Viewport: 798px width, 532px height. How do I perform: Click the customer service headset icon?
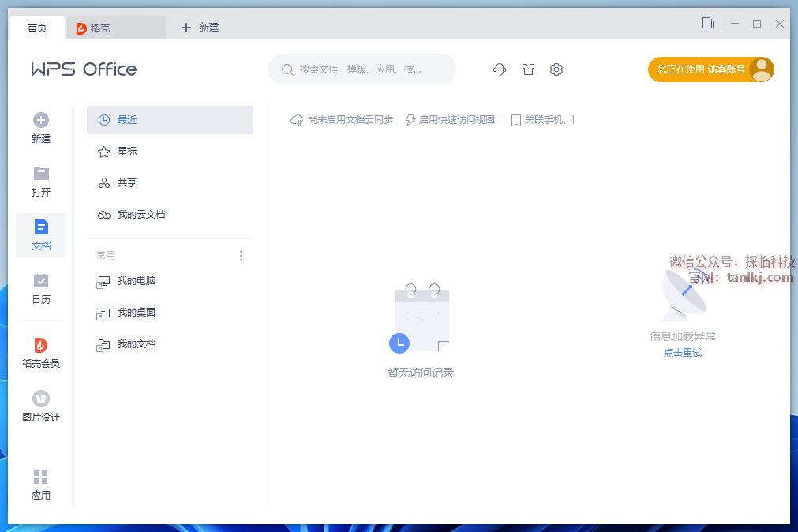pyautogui.click(x=500, y=69)
